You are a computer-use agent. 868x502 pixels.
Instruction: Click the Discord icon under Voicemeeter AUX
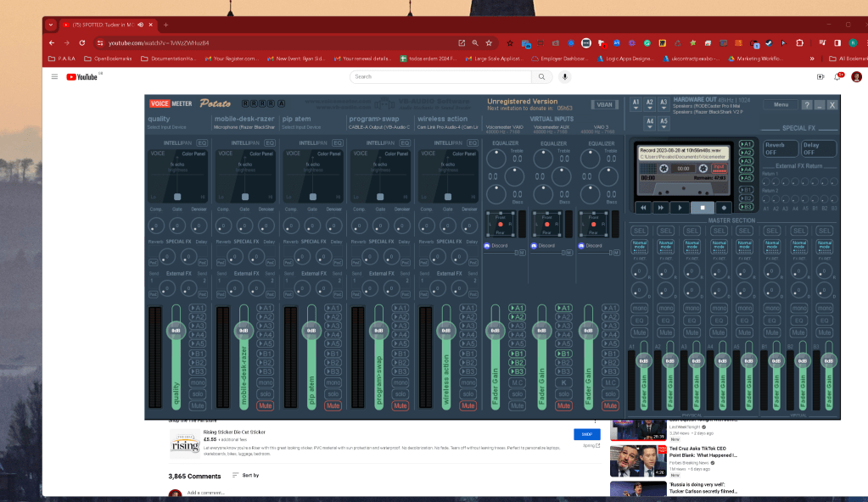pyautogui.click(x=535, y=246)
